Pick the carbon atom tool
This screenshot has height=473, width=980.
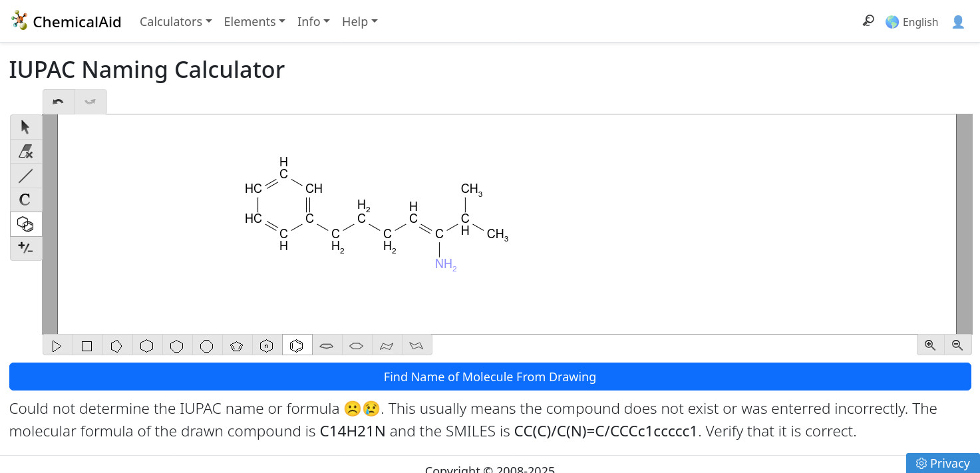[x=26, y=200]
